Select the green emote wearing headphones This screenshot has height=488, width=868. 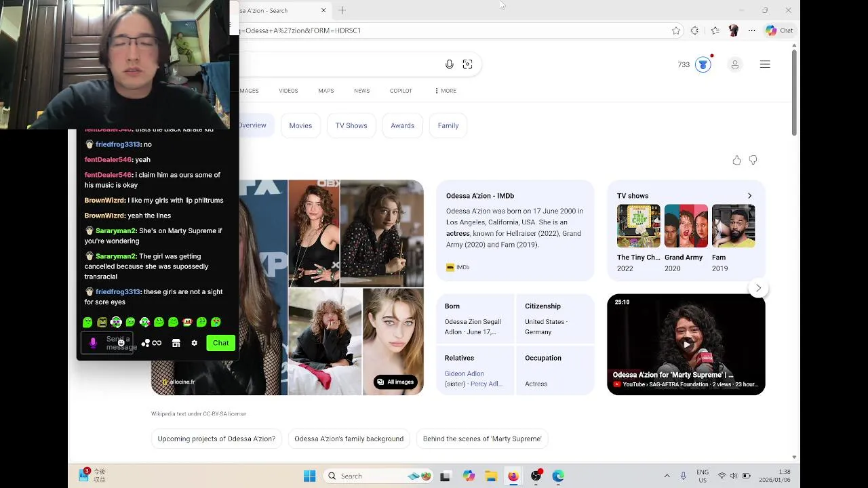click(x=116, y=323)
